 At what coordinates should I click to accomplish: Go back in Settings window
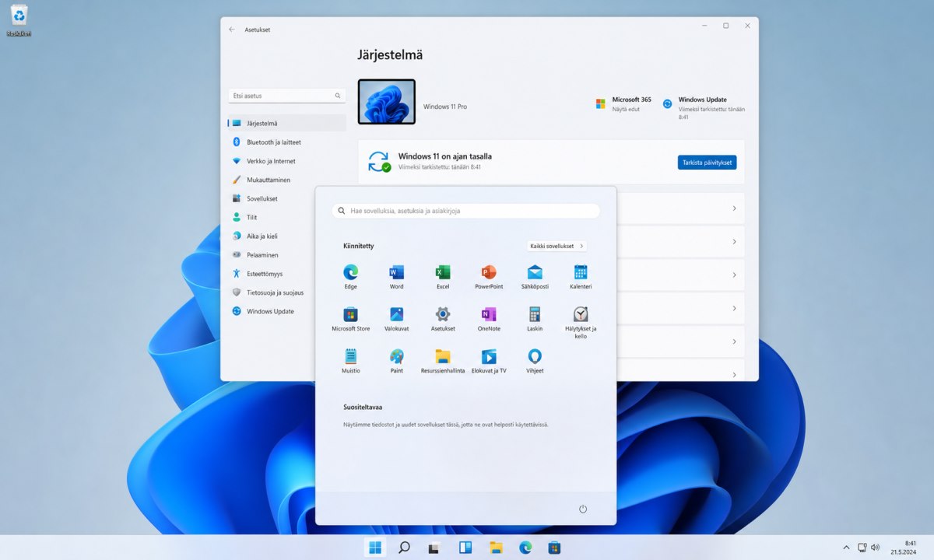point(231,30)
